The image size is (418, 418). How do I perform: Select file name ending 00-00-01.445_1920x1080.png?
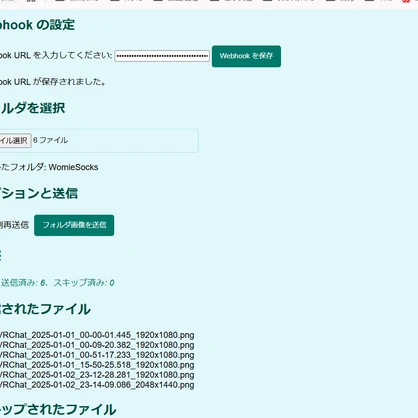[x=97, y=335]
